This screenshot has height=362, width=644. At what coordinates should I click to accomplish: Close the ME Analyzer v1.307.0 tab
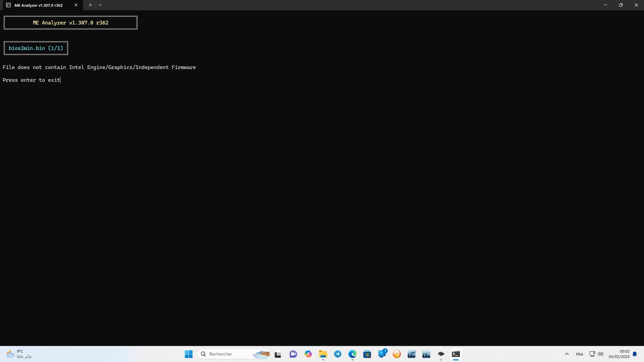click(x=76, y=5)
